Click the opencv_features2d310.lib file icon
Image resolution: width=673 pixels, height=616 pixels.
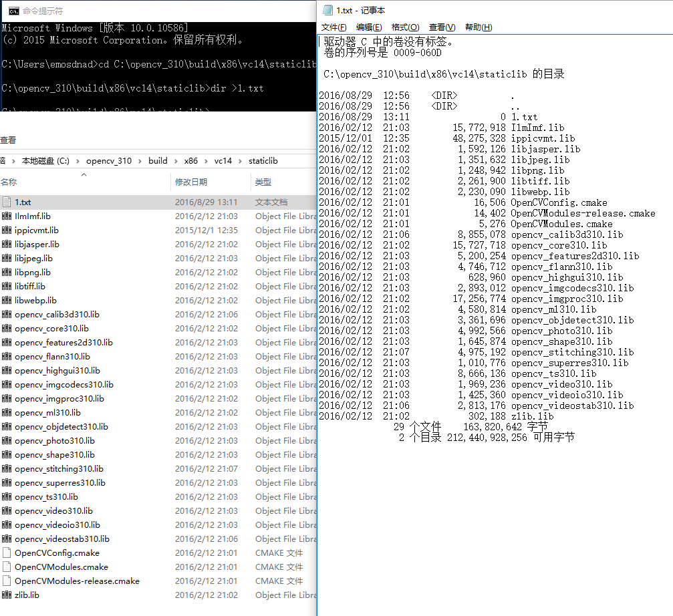pyautogui.click(x=7, y=342)
